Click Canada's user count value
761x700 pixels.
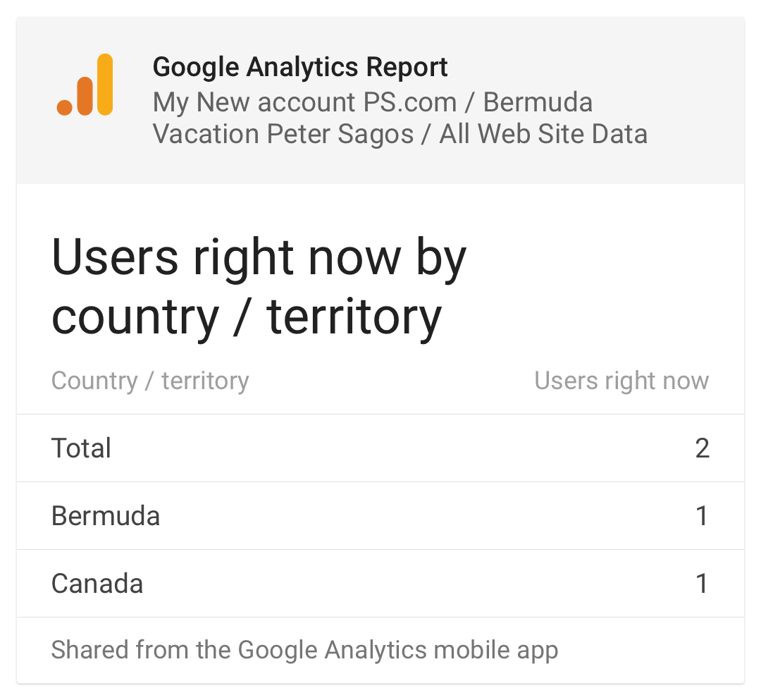pyautogui.click(x=703, y=584)
